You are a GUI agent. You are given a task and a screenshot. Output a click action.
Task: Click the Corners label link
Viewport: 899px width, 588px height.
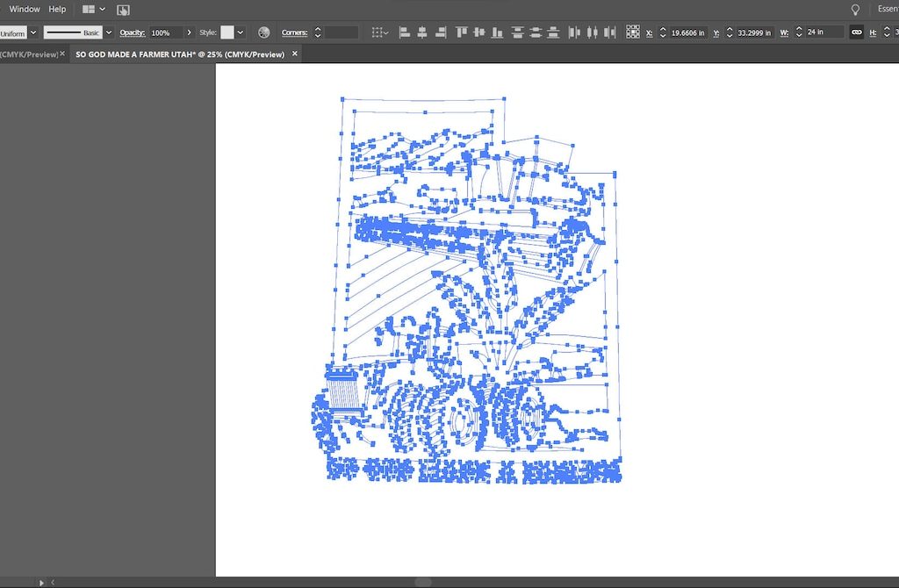click(294, 32)
